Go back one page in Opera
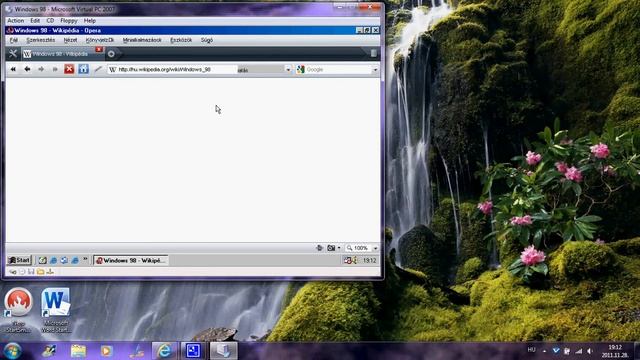Viewport: 640px width, 360px height. [27, 69]
